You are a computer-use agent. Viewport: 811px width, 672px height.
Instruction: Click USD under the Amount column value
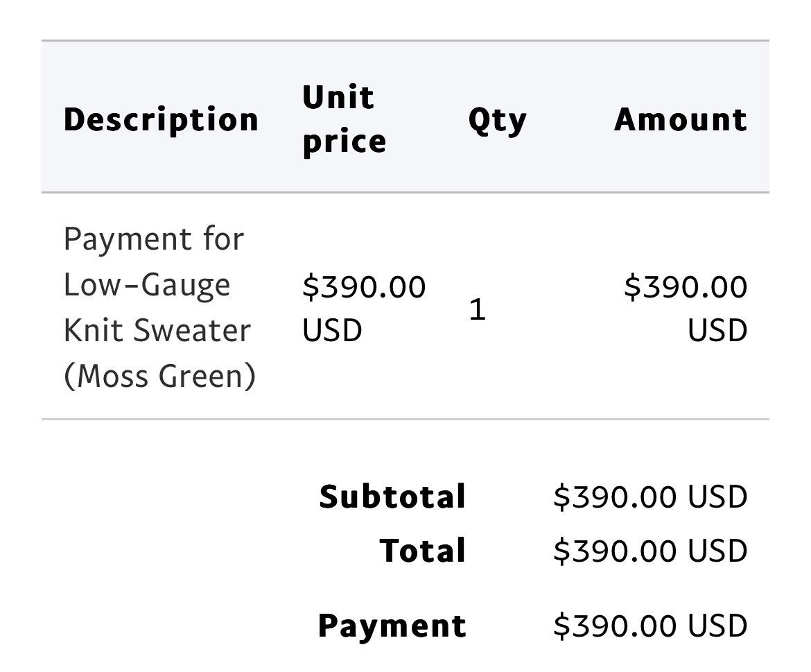coord(718,330)
